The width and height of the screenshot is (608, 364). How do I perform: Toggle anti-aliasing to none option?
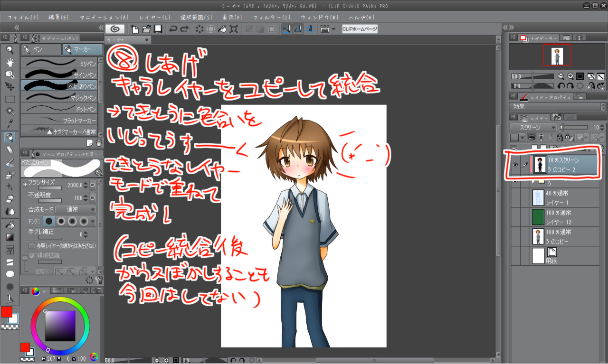click(49, 221)
